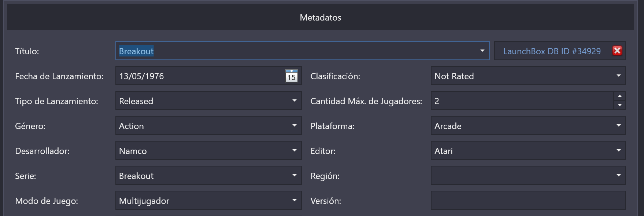644x216 pixels.
Task: Open the Modo de Juego dropdown
Action: (294, 200)
